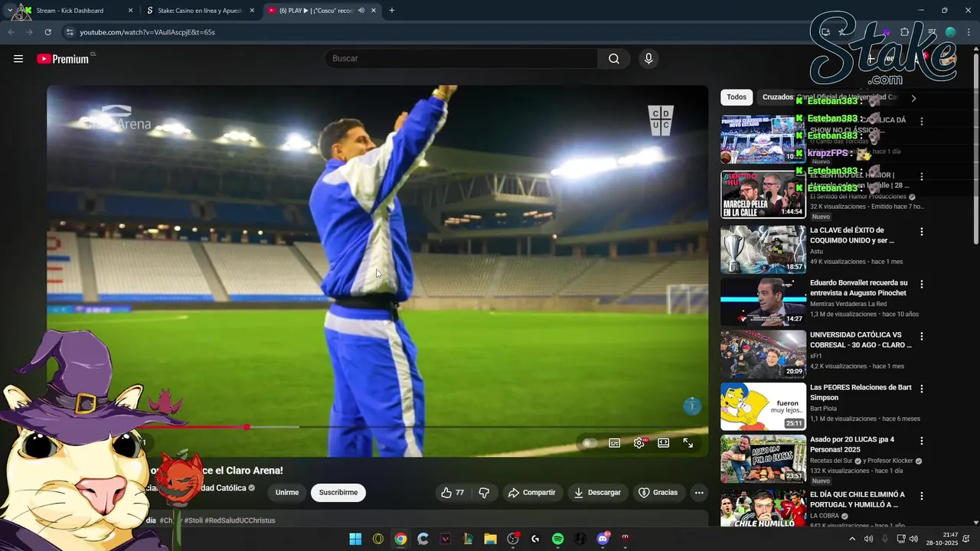
Task: Focus the Buscar search field
Action: 461,59
